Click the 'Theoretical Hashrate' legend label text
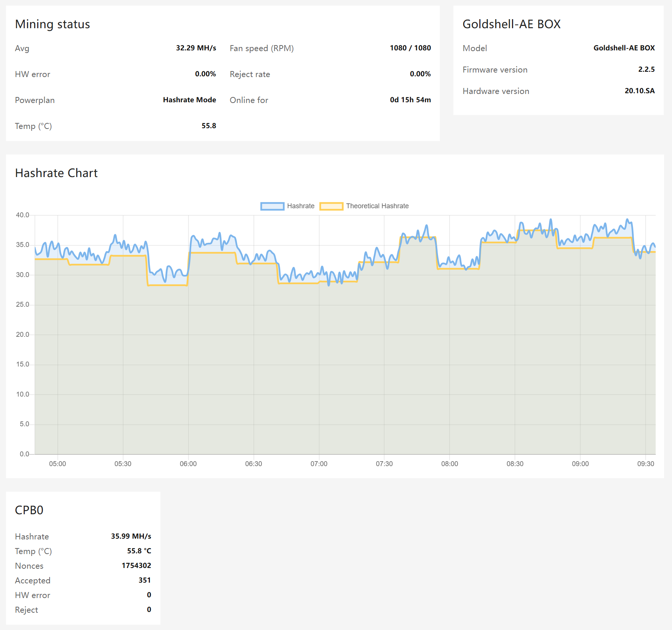 pos(377,206)
